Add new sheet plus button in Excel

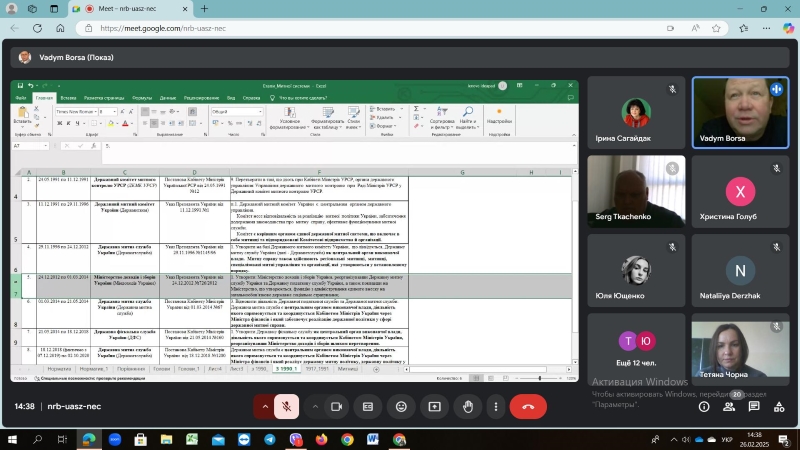tap(376, 369)
